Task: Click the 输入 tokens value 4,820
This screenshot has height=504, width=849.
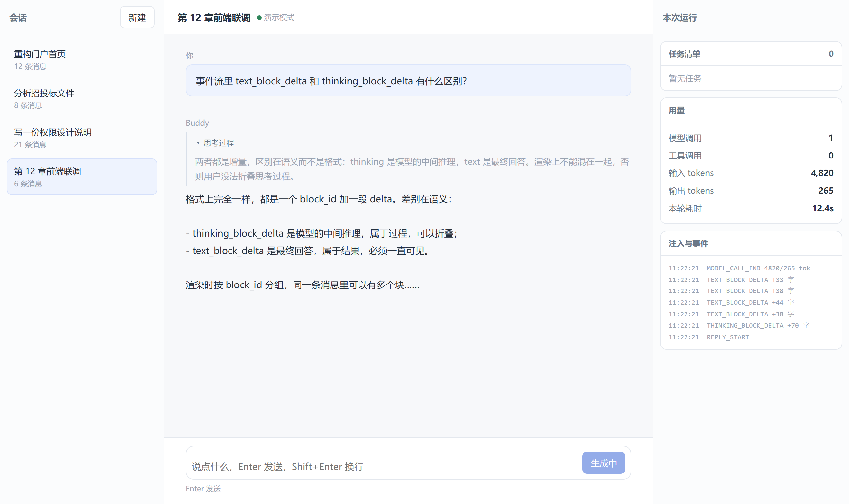Action: pos(822,173)
